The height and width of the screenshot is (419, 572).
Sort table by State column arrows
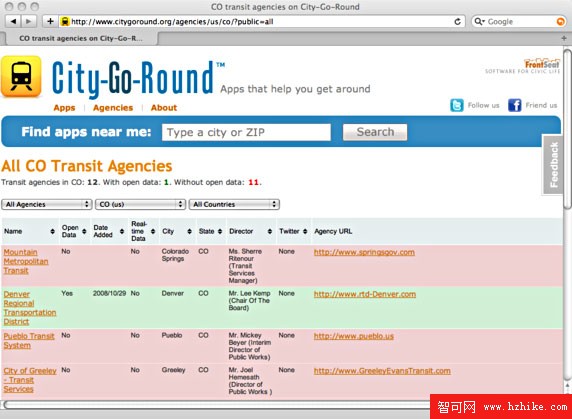tap(220, 231)
